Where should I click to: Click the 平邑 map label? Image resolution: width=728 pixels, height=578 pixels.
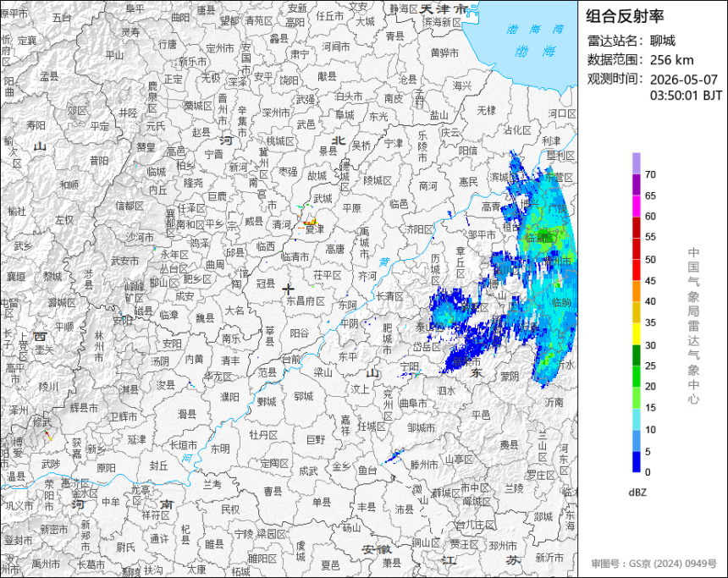coord(481,415)
